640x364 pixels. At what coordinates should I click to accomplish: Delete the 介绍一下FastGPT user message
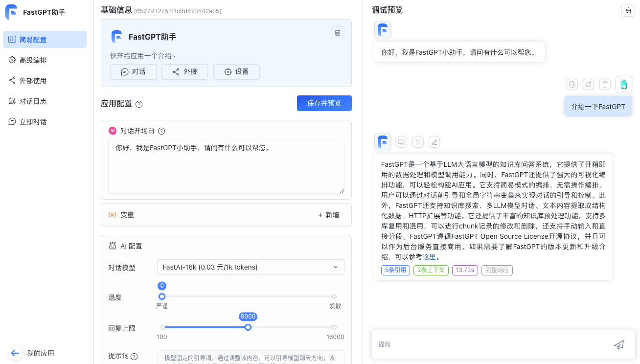click(x=605, y=84)
